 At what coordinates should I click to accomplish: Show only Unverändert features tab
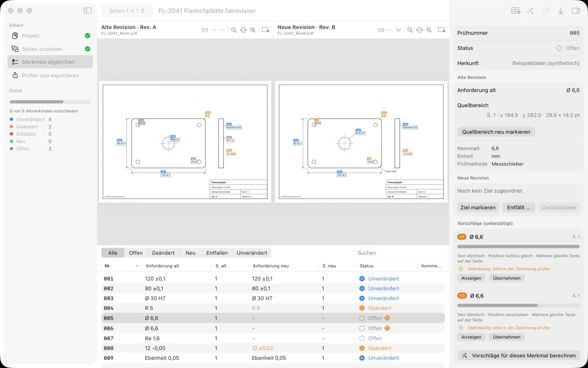coord(252,253)
